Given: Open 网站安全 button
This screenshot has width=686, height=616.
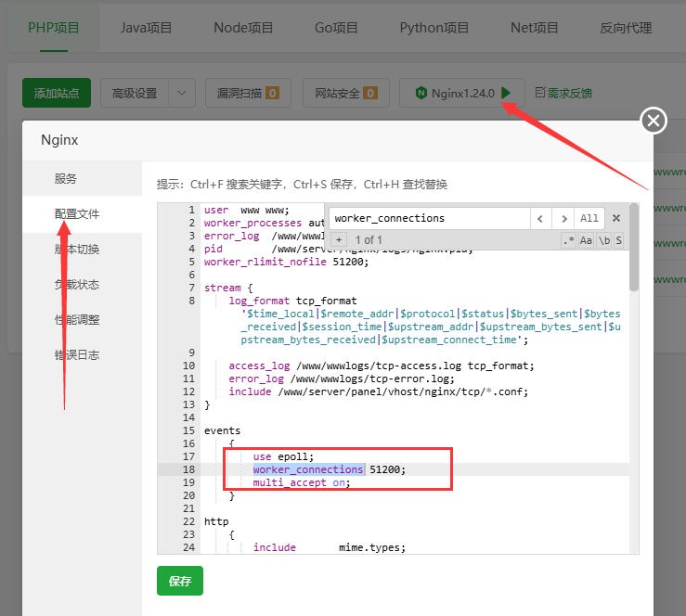Looking at the screenshot, I should tap(346, 93).
